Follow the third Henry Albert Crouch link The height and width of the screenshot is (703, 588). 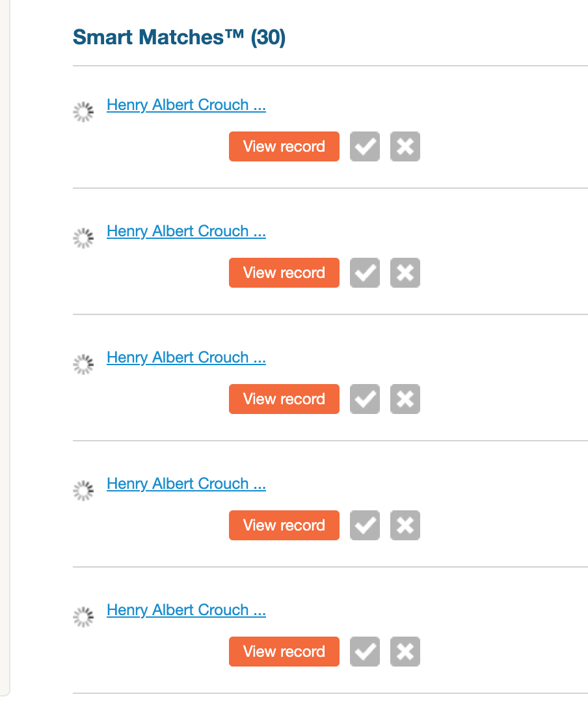(186, 358)
